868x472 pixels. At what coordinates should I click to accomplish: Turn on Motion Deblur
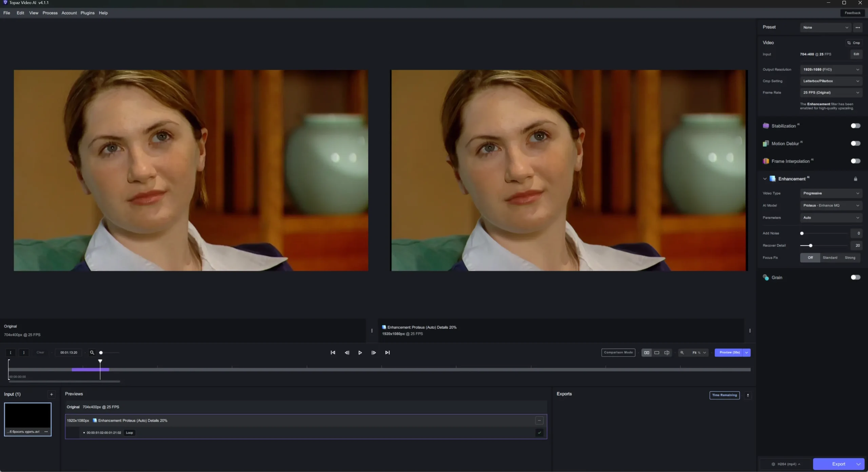tap(855, 143)
